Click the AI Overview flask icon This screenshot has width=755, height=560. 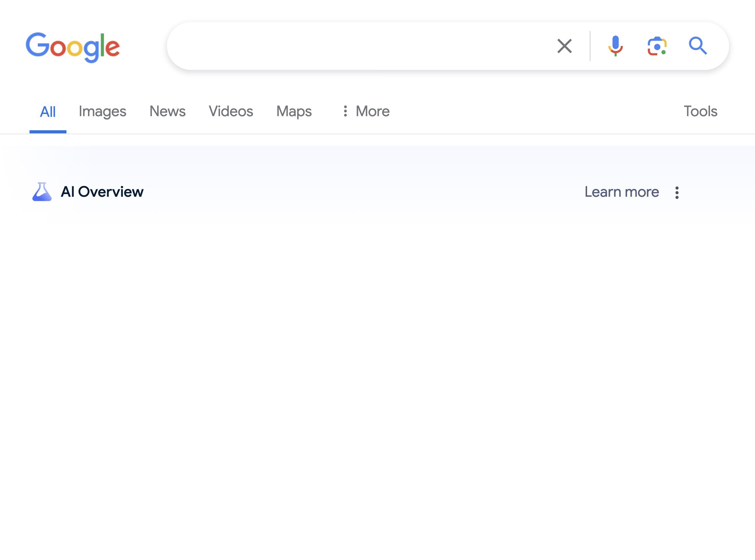tap(42, 192)
